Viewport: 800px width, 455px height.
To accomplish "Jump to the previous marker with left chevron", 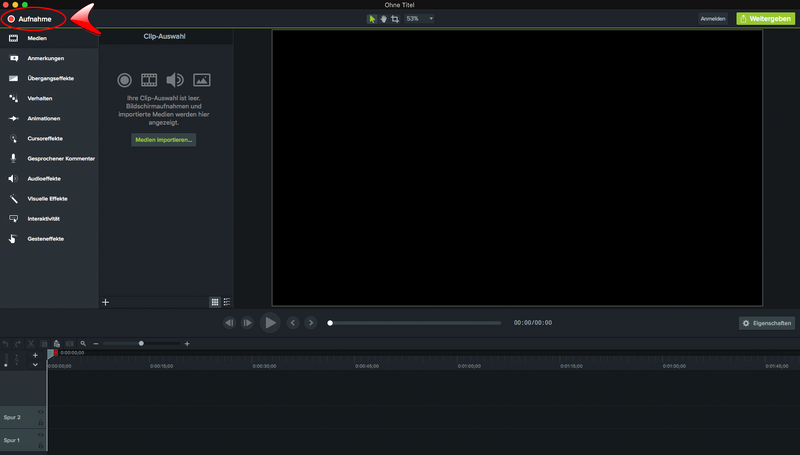I will click(293, 323).
